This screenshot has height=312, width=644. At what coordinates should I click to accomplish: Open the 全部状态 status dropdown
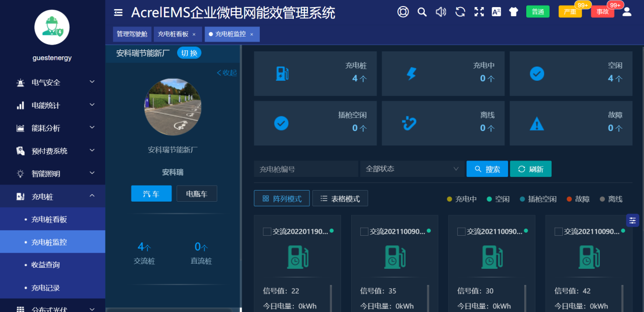pos(412,169)
